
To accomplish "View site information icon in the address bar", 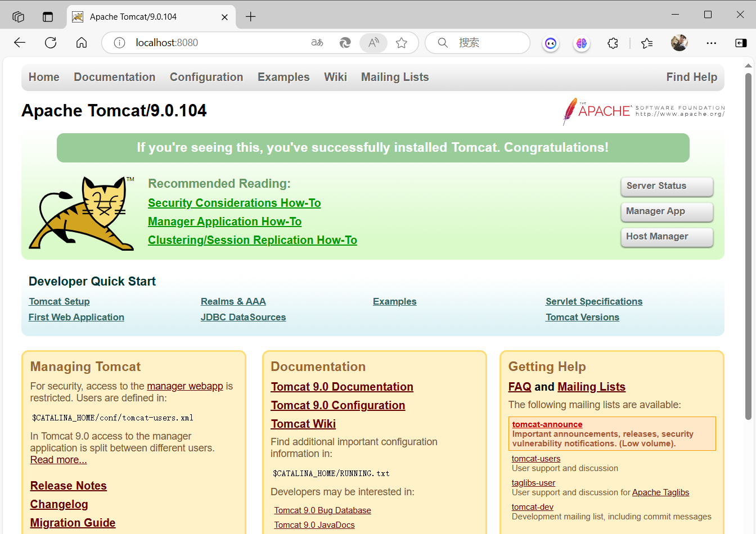I will point(119,43).
